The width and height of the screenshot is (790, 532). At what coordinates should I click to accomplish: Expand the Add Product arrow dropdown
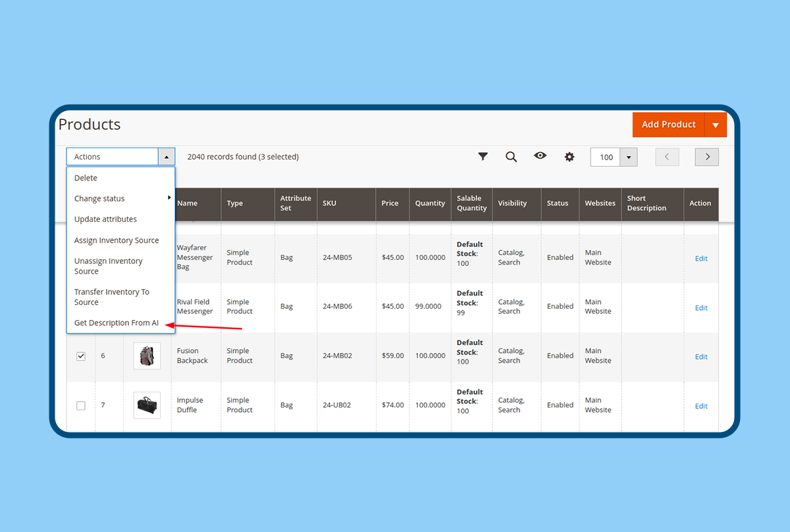(x=715, y=124)
